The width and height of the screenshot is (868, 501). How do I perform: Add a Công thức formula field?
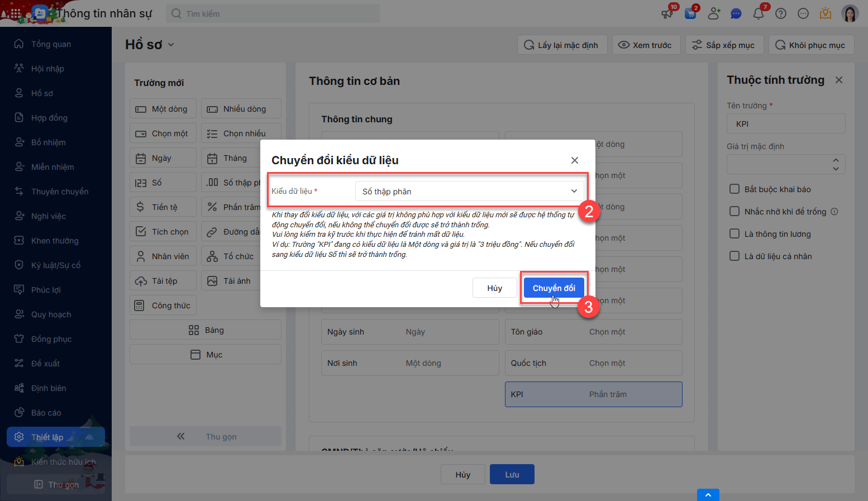pyautogui.click(x=163, y=306)
